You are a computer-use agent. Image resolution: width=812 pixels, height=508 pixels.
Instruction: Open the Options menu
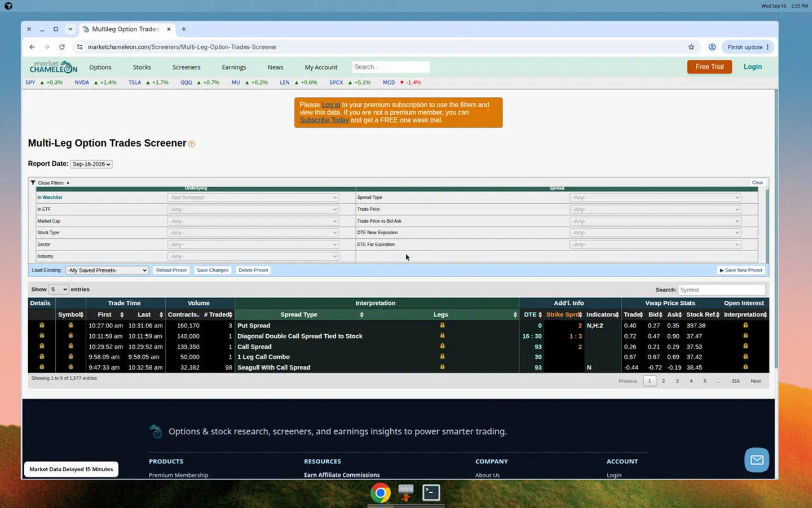tap(100, 67)
